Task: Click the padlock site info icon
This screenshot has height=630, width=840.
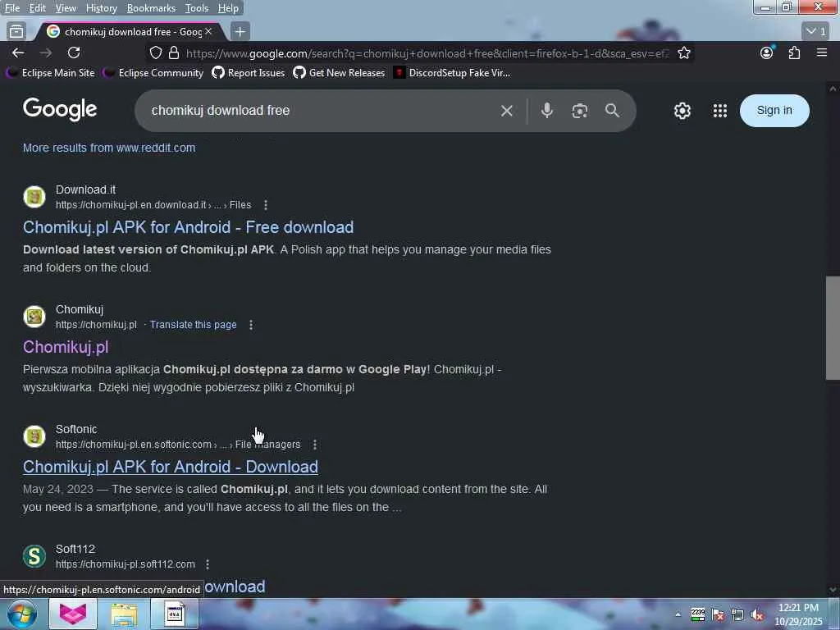Action: [x=174, y=52]
